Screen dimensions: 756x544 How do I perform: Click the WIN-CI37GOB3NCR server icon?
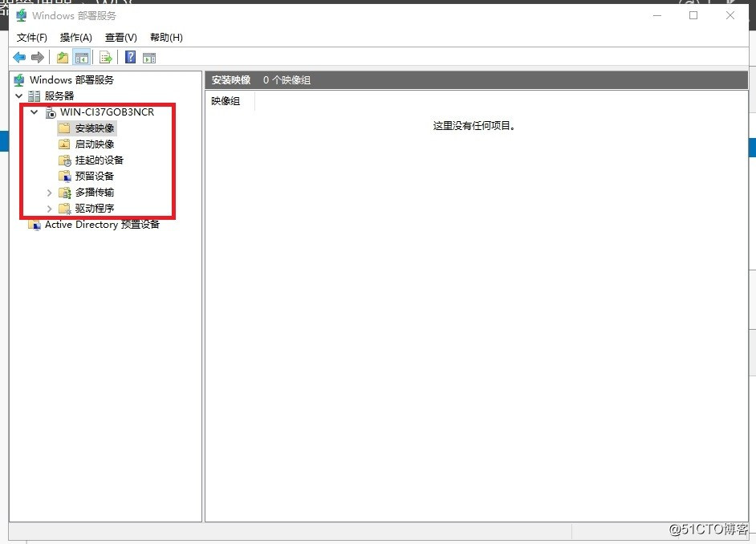[x=51, y=112]
